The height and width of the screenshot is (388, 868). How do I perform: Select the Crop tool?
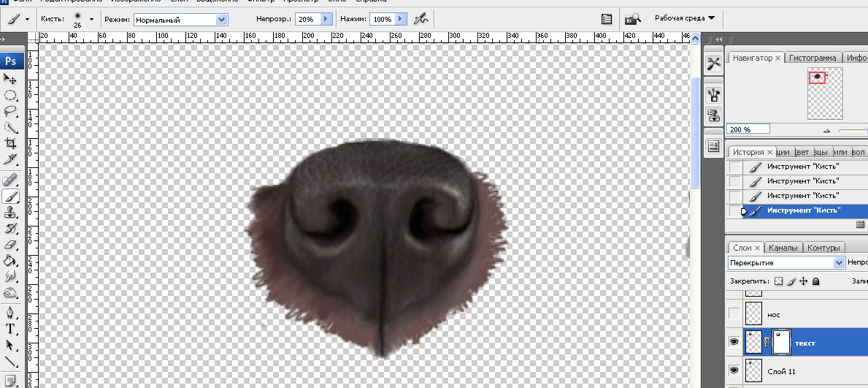[x=11, y=143]
